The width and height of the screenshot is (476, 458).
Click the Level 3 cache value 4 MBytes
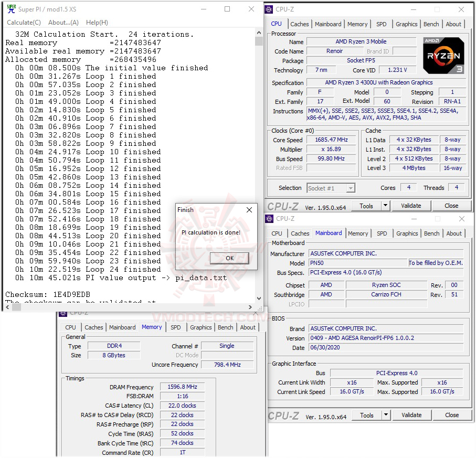(x=414, y=168)
